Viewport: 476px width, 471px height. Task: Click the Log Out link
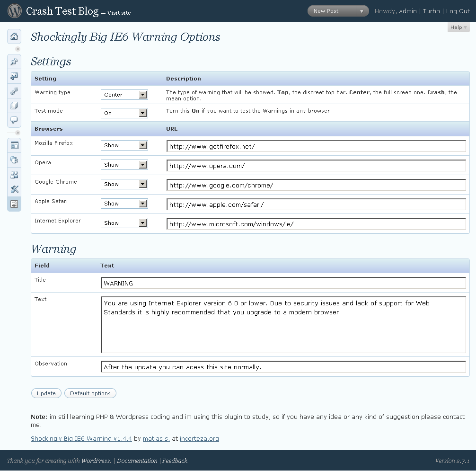point(458,11)
